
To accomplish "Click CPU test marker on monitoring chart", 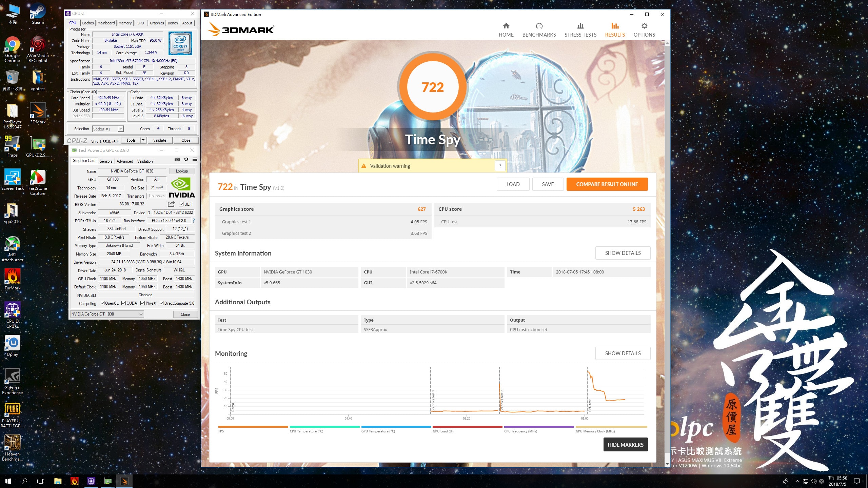I will pyautogui.click(x=590, y=405).
